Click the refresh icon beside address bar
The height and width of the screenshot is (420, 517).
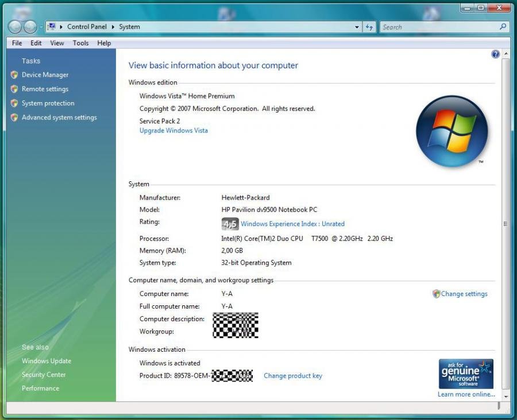[x=369, y=27]
